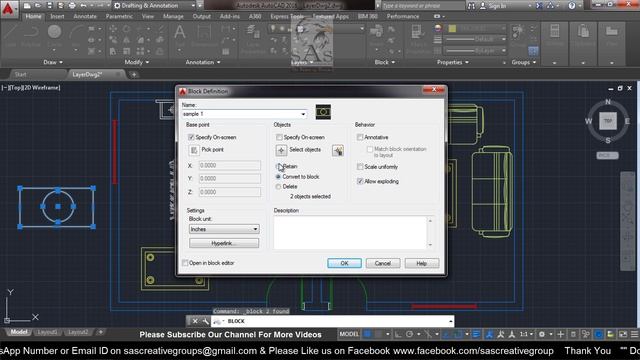Toggle the grid display icon in status bar

point(367,334)
